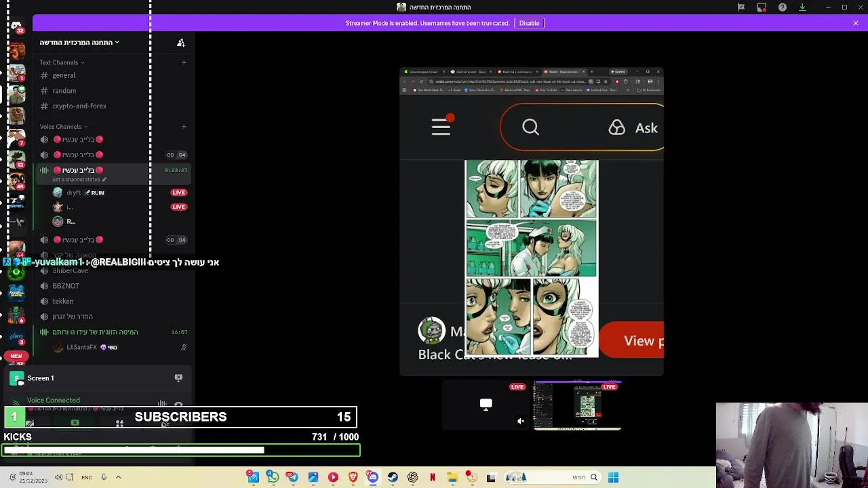Open hamburger menu in streamed Reddit page
Viewport: 868px width, 488px height.
(441, 127)
